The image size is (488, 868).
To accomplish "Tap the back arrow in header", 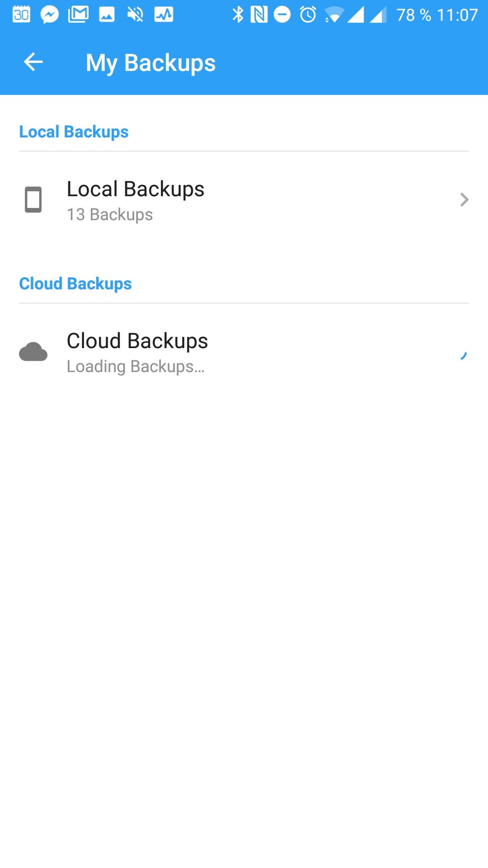I will (33, 62).
